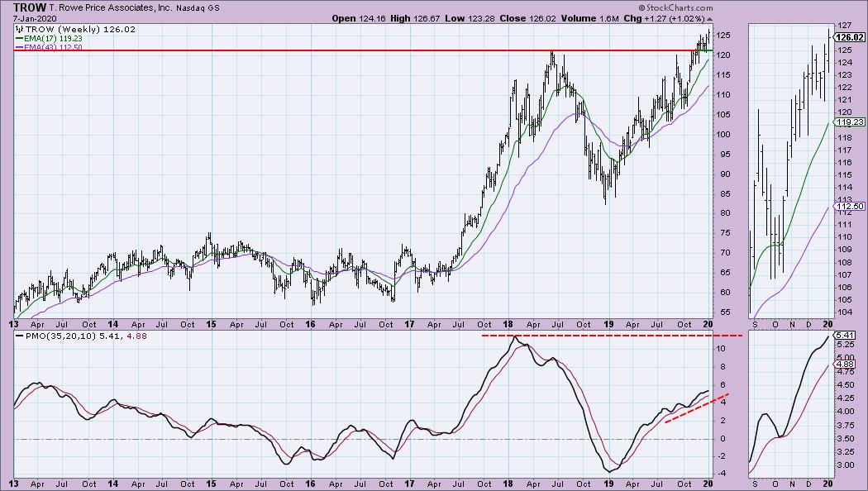Click the Low 123.28 value
Viewport: 868px width, 491px height.
(470, 18)
